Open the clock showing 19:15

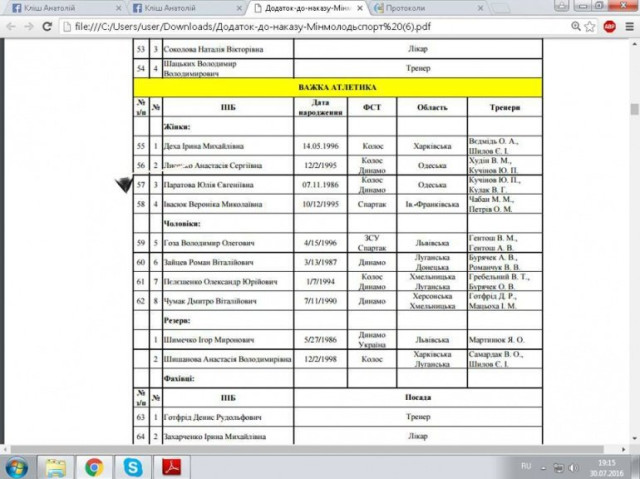point(607,467)
